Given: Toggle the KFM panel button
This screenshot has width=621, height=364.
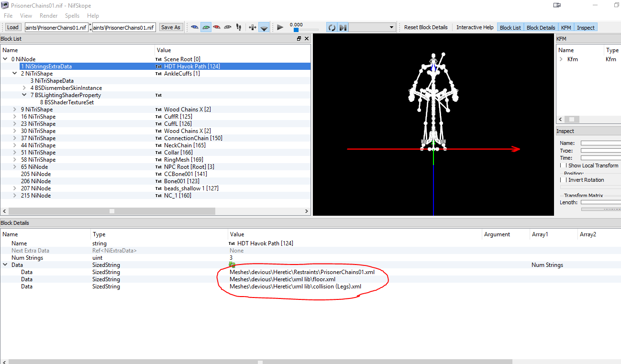Looking at the screenshot, I should click(566, 27).
